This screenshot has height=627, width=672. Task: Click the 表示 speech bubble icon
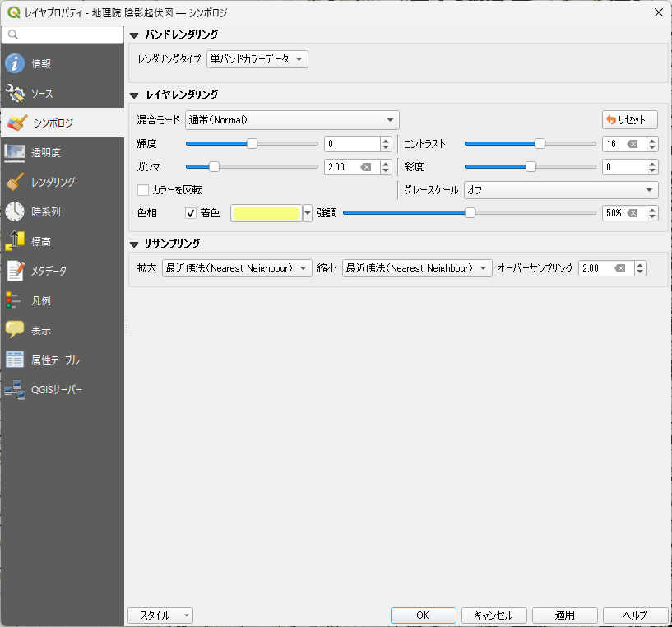[x=15, y=330]
